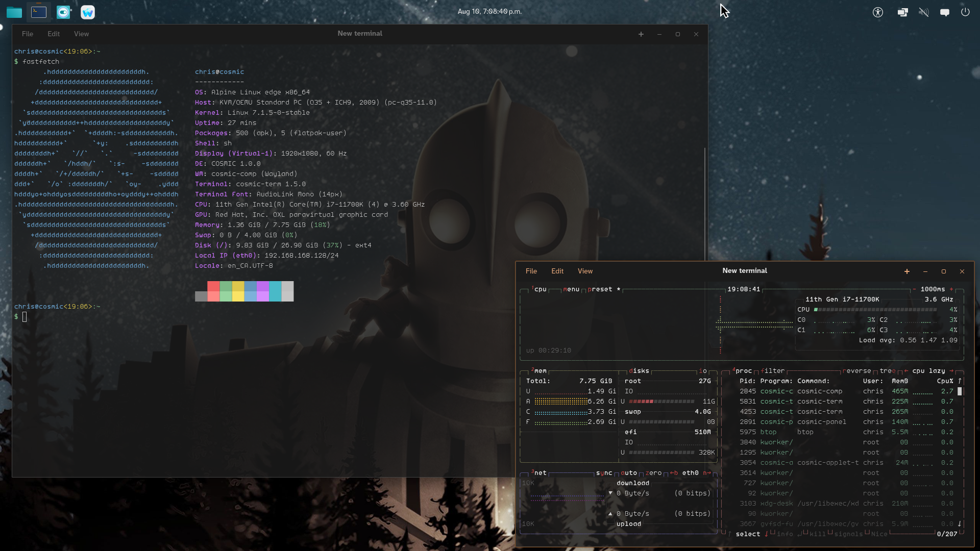Open Edit menu in the btop terminal
This screenshot has width=980, height=551.
click(557, 271)
